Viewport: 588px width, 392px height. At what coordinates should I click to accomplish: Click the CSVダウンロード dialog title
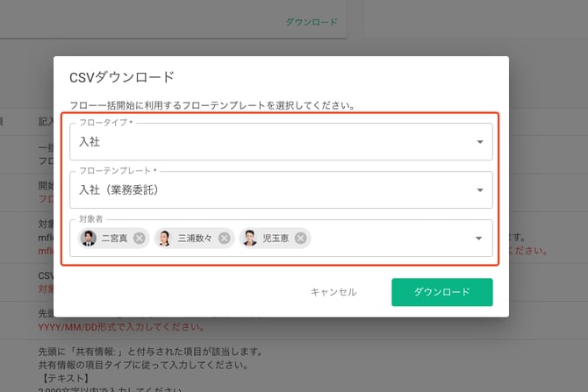(x=121, y=77)
